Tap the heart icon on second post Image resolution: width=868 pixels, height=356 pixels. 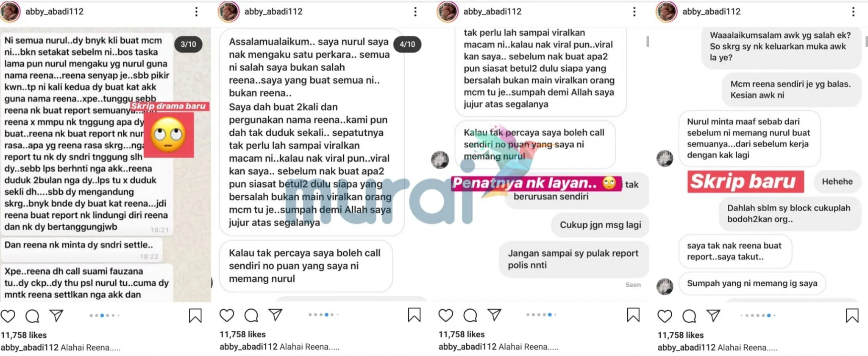click(227, 315)
